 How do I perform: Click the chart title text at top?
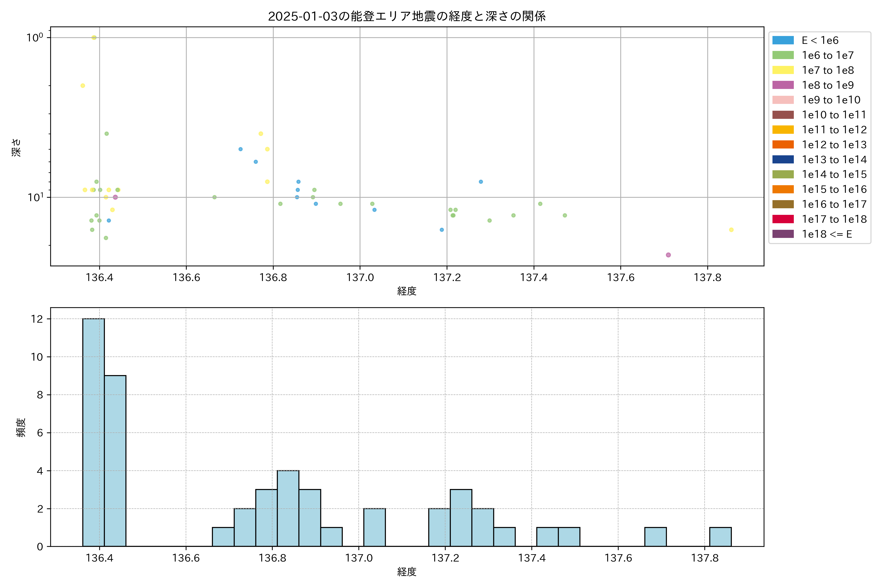407,16
